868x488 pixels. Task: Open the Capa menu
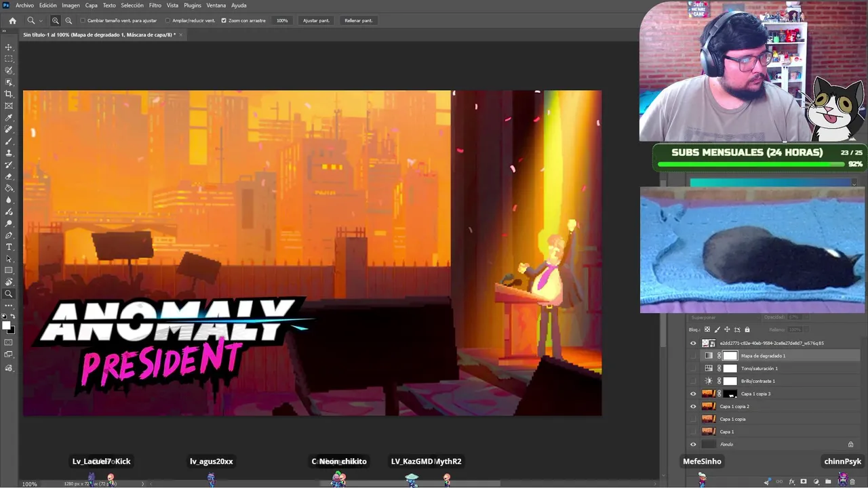pyautogui.click(x=92, y=5)
